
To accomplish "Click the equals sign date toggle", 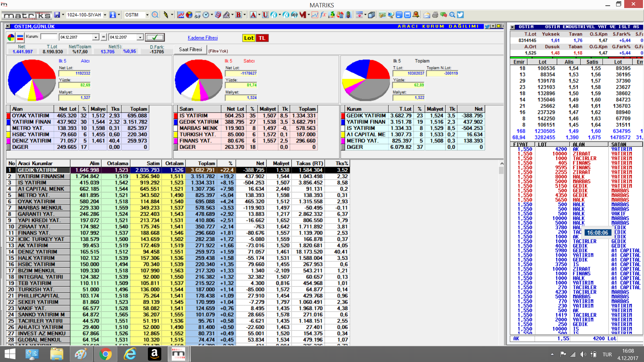I will click(103, 37).
